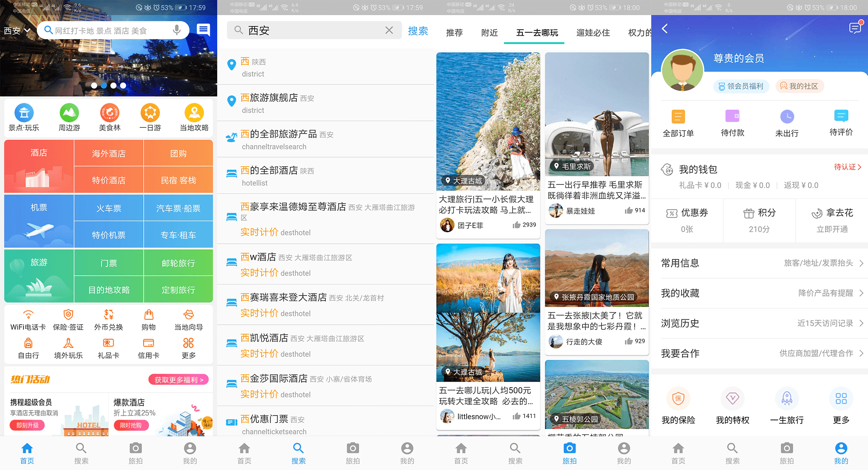Screen dimensions: 868x470
Task: Clear the 西安 search input text
Action: pyautogui.click(x=389, y=30)
